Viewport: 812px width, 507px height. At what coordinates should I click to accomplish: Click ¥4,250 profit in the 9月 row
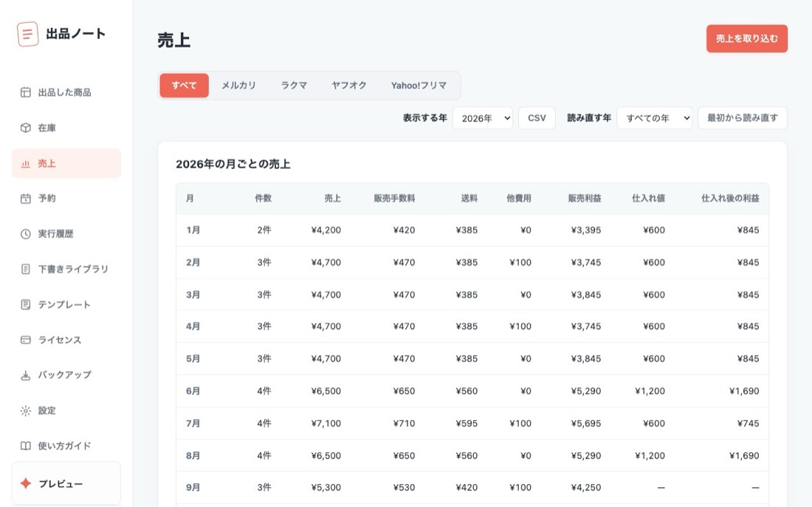point(585,487)
